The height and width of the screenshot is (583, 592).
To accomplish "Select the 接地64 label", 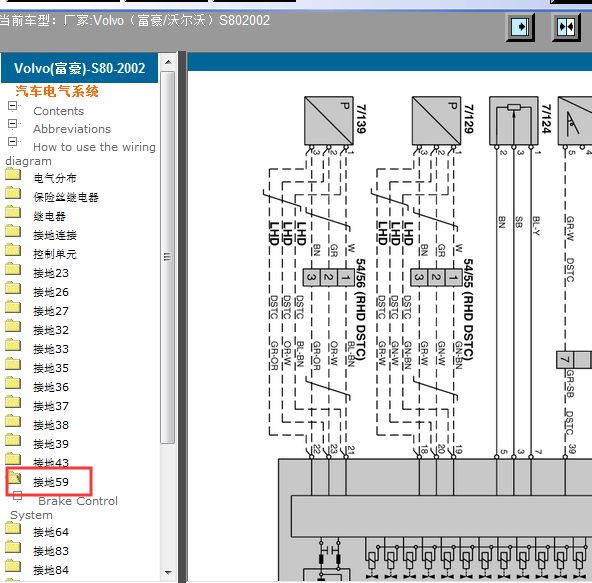I will coord(51,532).
